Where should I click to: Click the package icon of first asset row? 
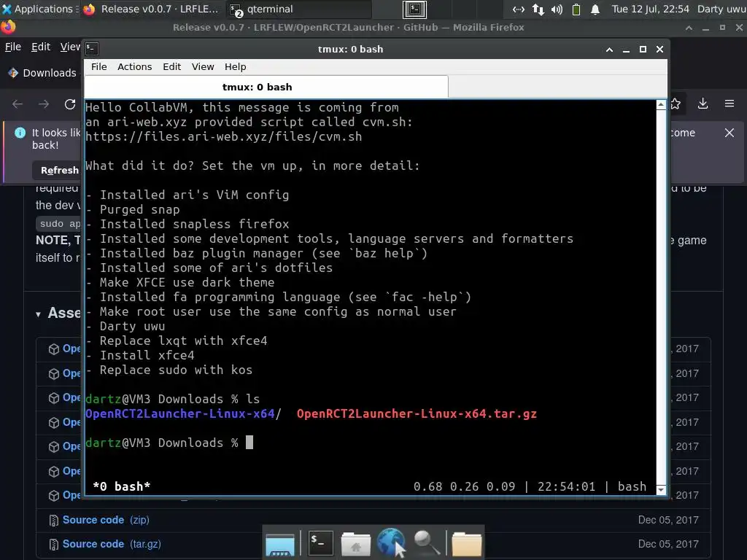(x=54, y=349)
